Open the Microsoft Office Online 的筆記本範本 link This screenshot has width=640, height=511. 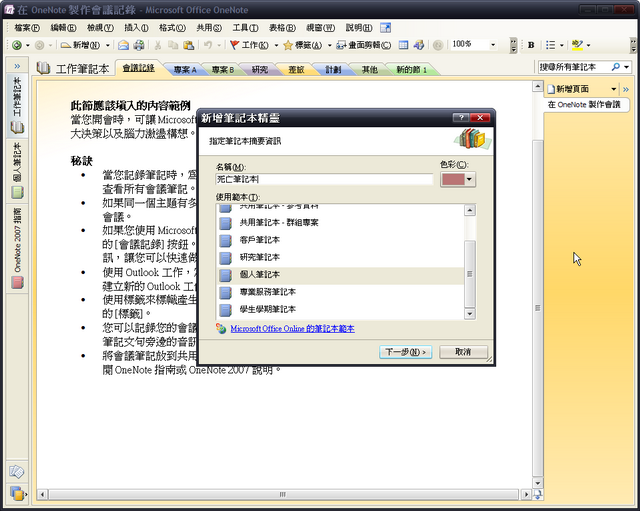tap(292, 329)
